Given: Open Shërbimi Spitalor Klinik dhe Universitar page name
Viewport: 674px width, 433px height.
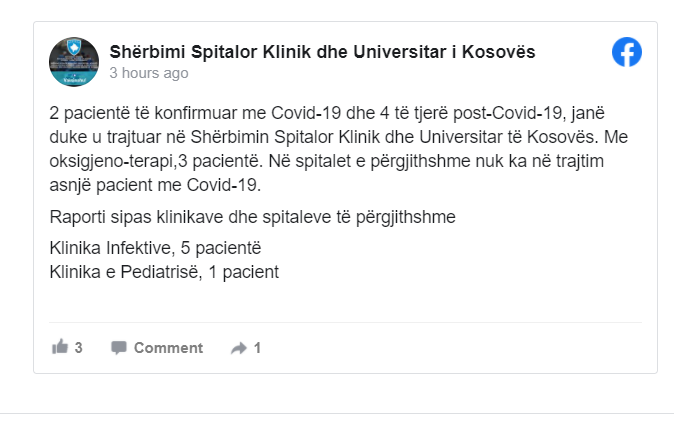Looking at the screenshot, I should pyautogui.click(x=322, y=51).
